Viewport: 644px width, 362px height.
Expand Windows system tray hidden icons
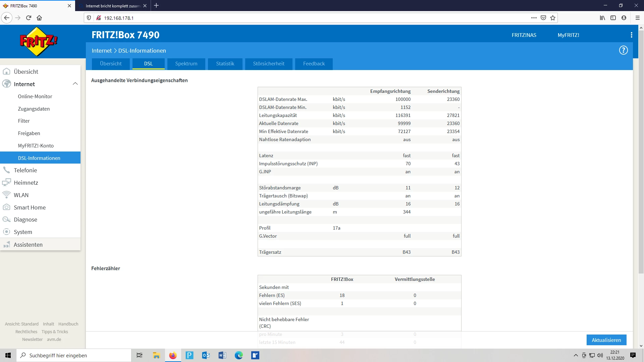pyautogui.click(x=576, y=355)
